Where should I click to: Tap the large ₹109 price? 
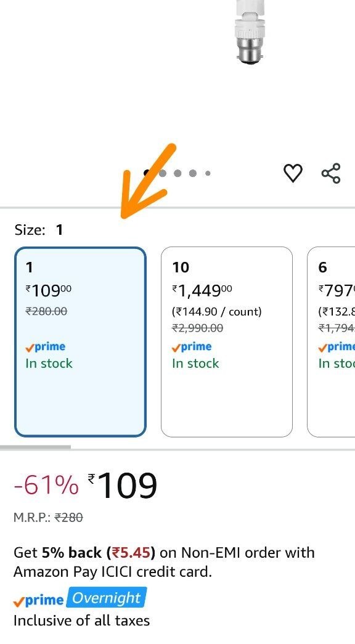[123, 485]
